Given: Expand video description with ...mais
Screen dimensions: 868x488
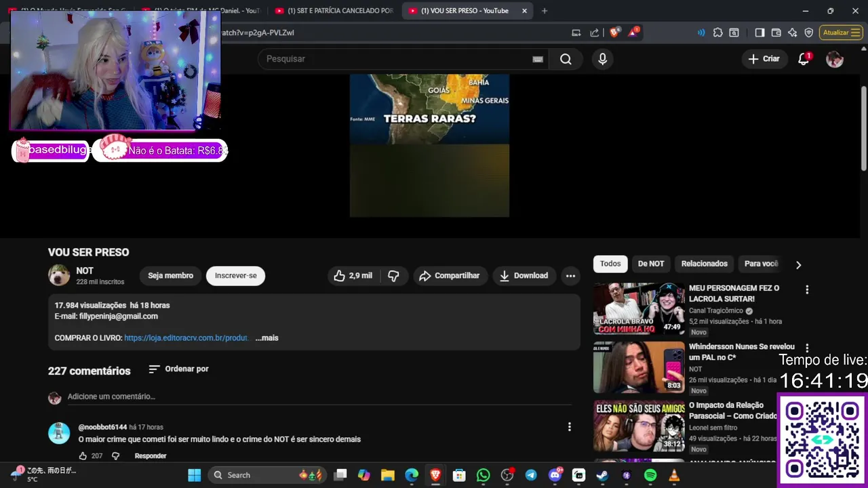Looking at the screenshot, I should coord(267,338).
